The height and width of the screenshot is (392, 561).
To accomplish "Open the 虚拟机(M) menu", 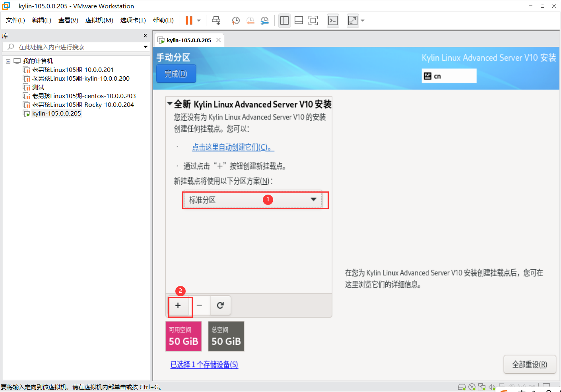I will point(99,20).
